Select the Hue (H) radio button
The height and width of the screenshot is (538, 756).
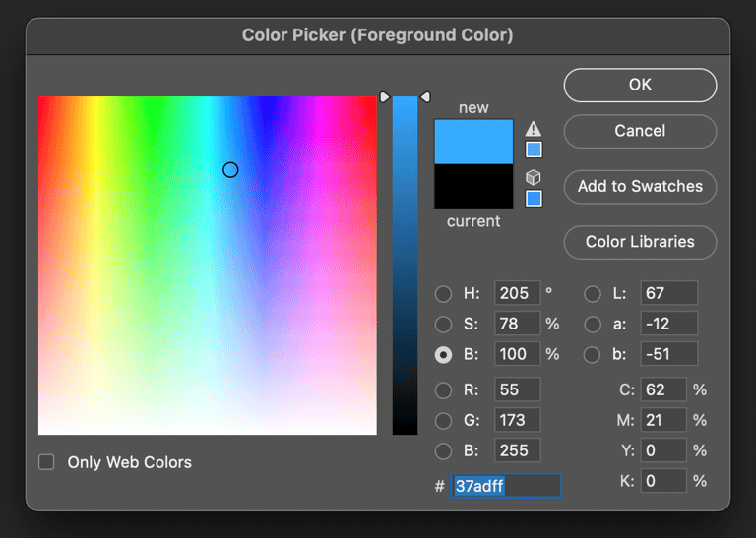(444, 293)
